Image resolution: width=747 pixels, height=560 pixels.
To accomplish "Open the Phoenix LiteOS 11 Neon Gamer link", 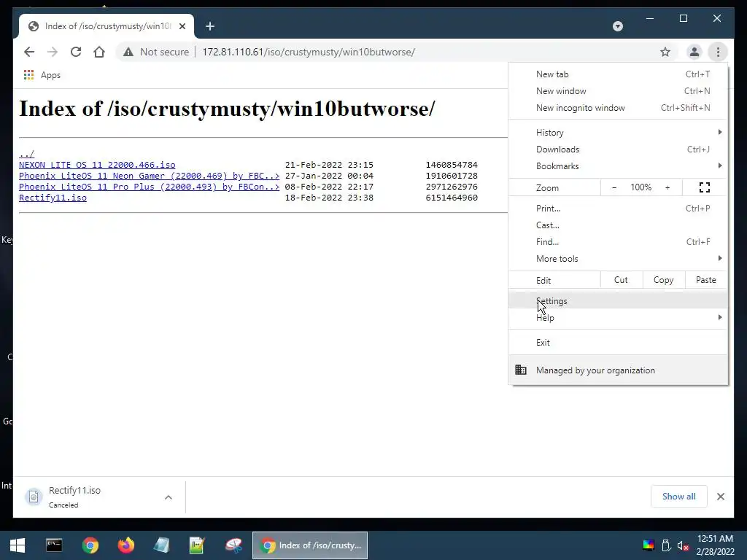I will tap(149, 176).
